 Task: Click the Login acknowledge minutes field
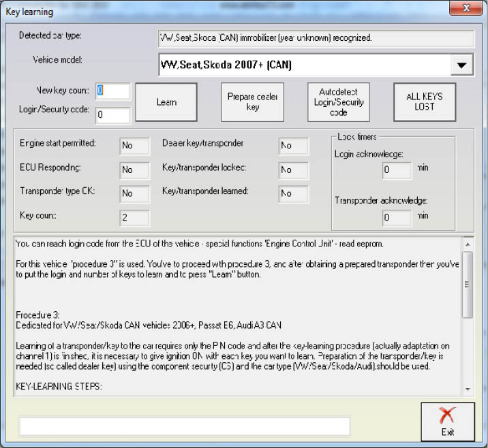click(x=397, y=170)
